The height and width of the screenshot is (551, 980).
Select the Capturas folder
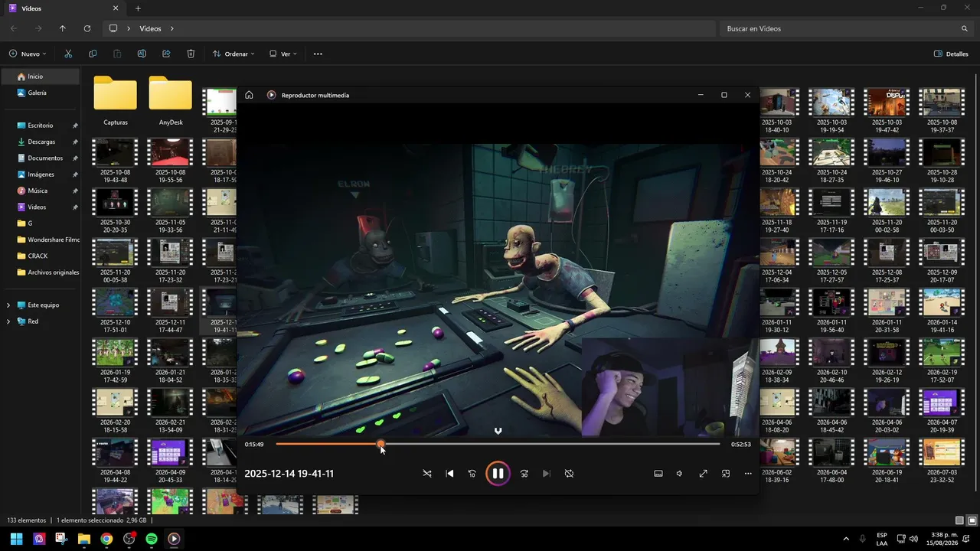(x=116, y=101)
